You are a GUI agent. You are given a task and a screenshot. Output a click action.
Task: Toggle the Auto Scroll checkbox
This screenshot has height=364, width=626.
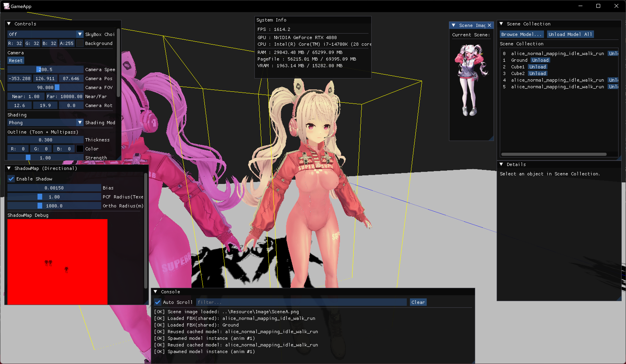coord(157,302)
